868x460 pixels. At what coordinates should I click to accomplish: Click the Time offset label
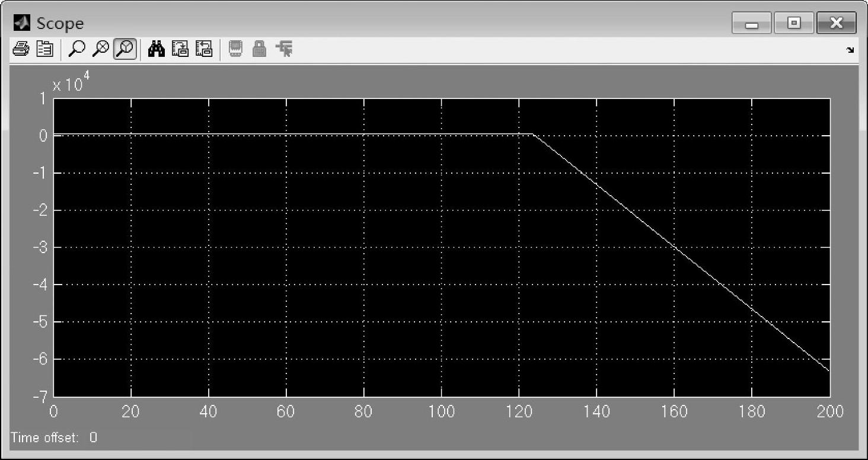44,437
